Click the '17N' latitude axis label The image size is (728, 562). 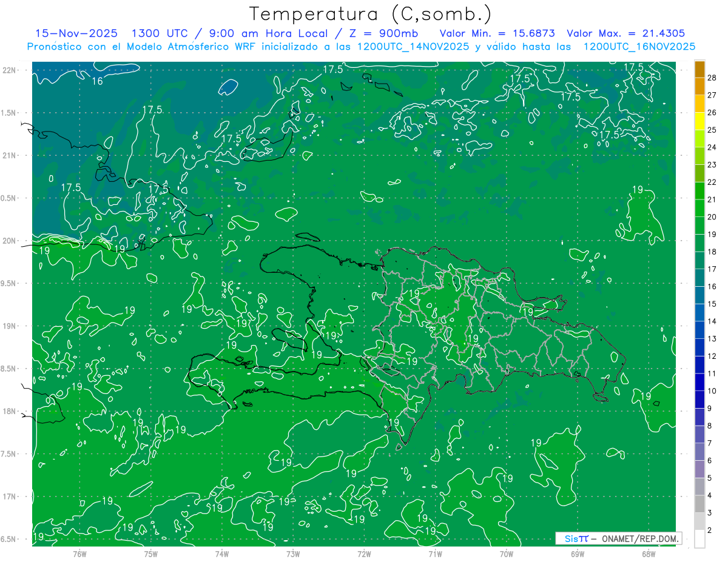coord(10,497)
